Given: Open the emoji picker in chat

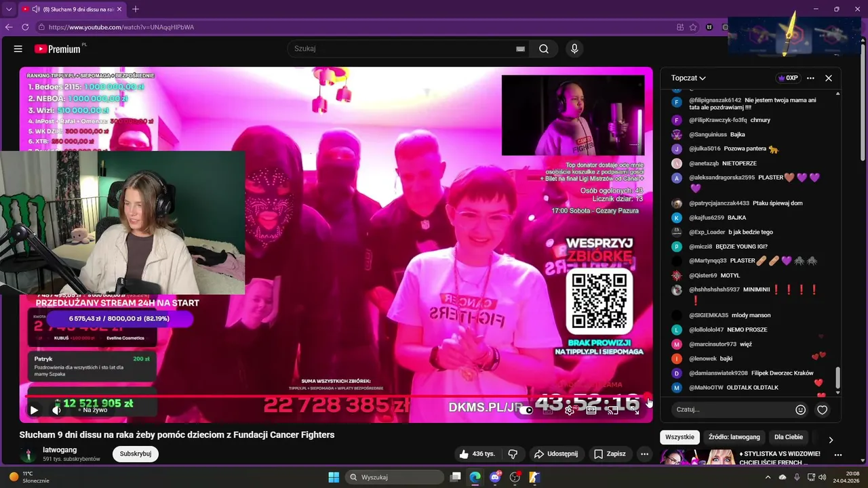Looking at the screenshot, I should [800, 409].
